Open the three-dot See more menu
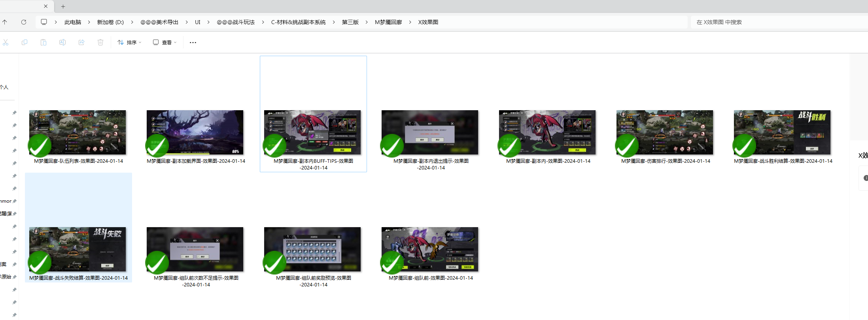Viewport: 868px width, 320px height. (193, 42)
